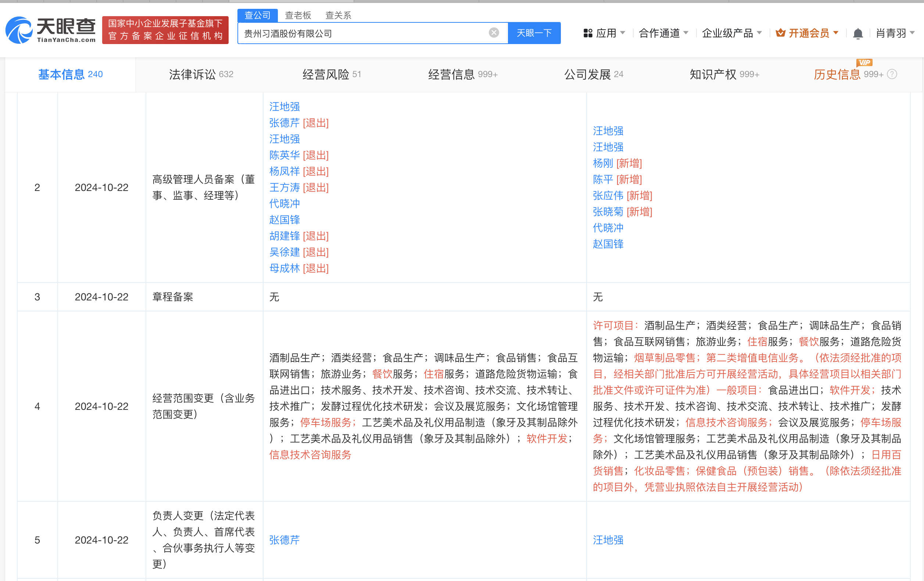
Task: Select the 查关系 search tab
Action: tap(339, 15)
